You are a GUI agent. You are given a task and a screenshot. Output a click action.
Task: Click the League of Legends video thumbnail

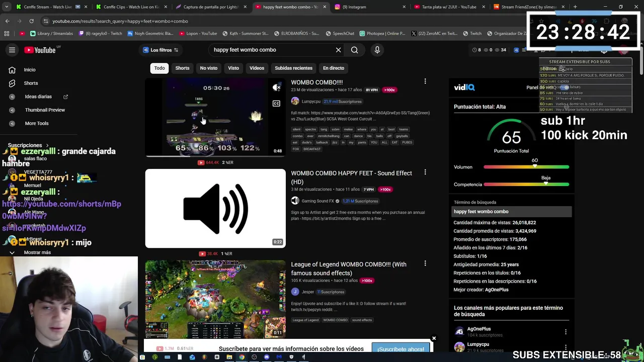coord(215,299)
